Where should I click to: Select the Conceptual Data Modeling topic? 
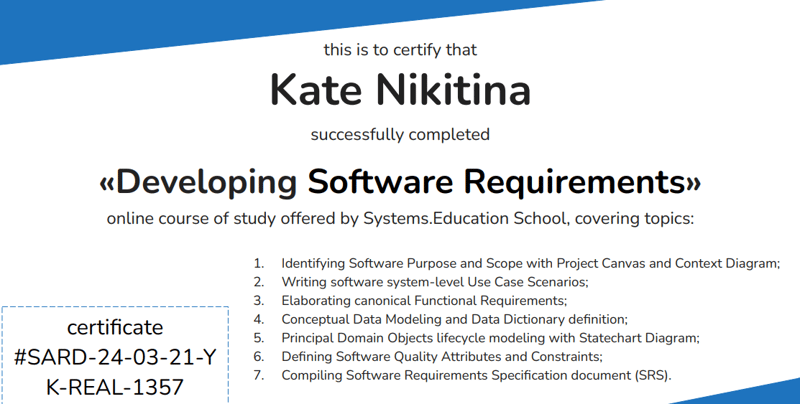pos(454,319)
